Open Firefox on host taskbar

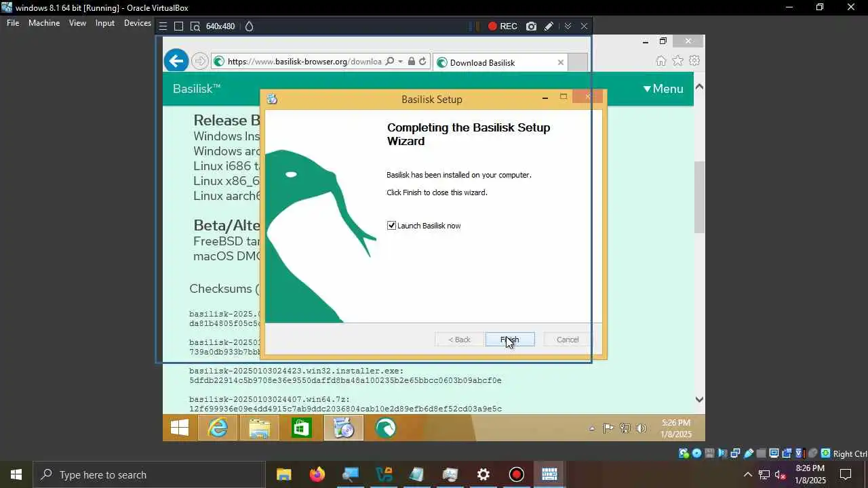click(x=317, y=474)
